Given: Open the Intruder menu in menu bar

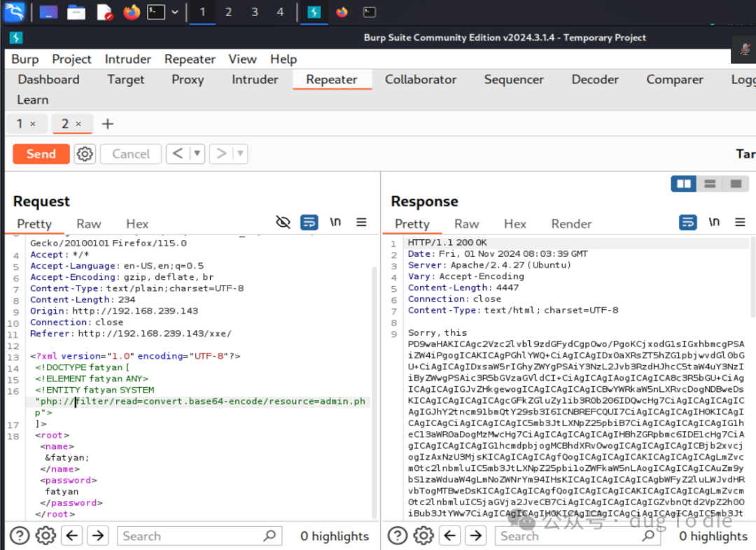Looking at the screenshot, I should coord(128,59).
